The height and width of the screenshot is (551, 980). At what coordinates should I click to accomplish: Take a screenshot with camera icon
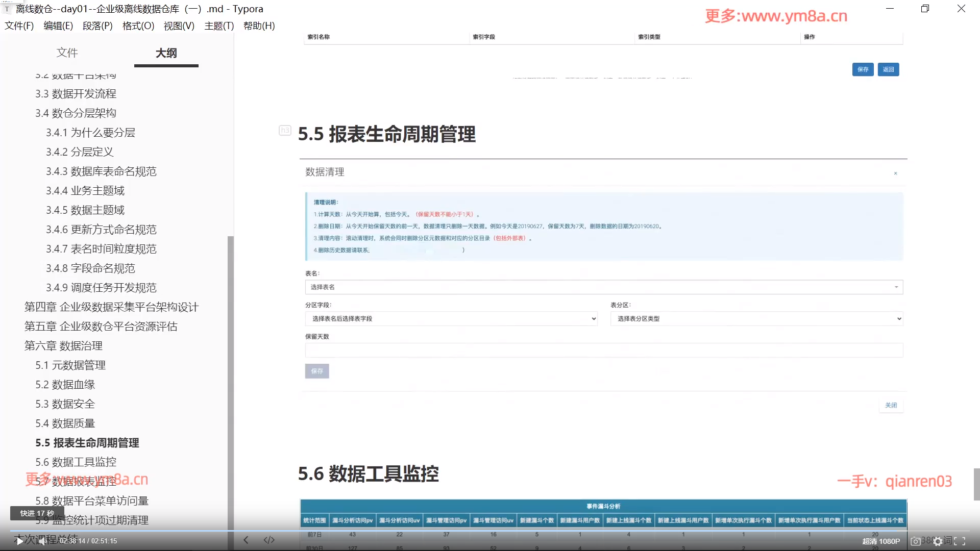pos(916,541)
